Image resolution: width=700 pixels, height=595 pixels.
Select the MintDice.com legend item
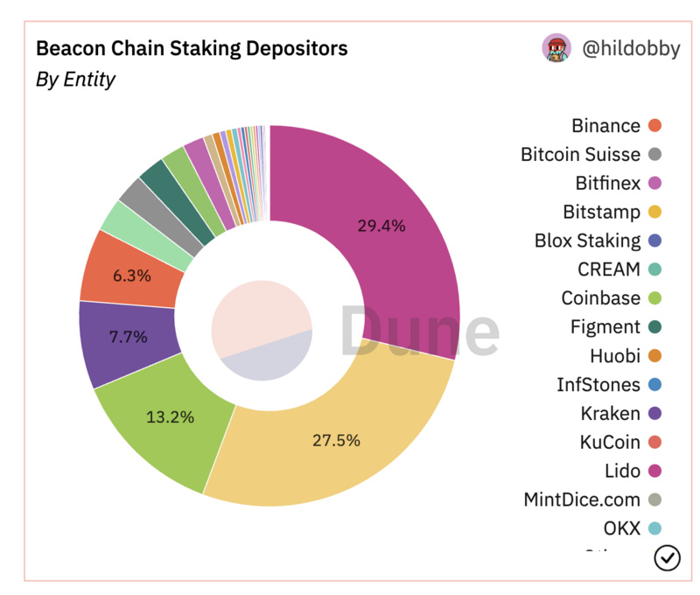[x=582, y=500]
